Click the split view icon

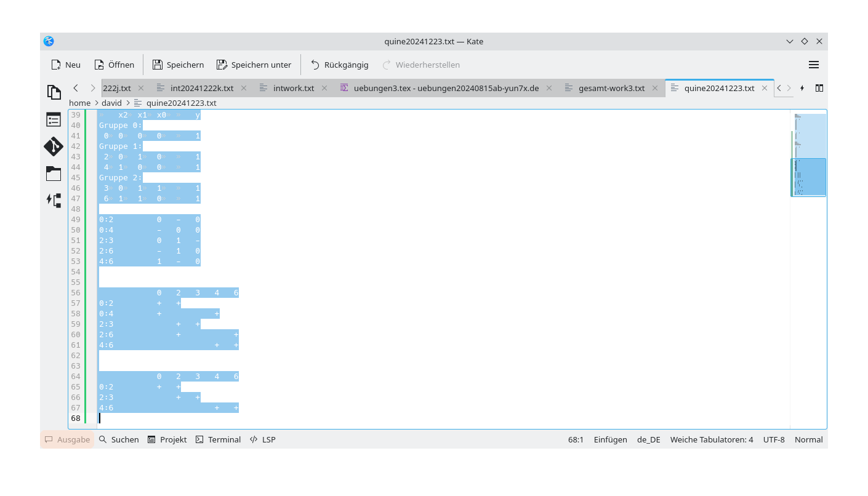coord(819,88)
